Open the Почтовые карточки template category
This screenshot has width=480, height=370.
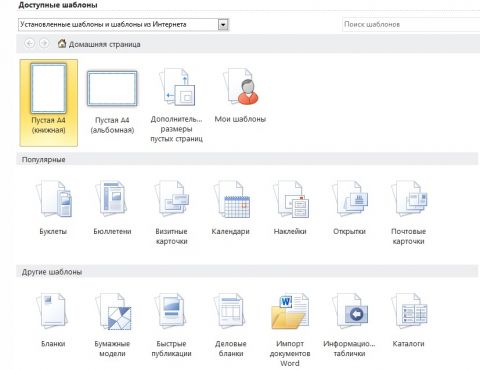pos(408,212)
